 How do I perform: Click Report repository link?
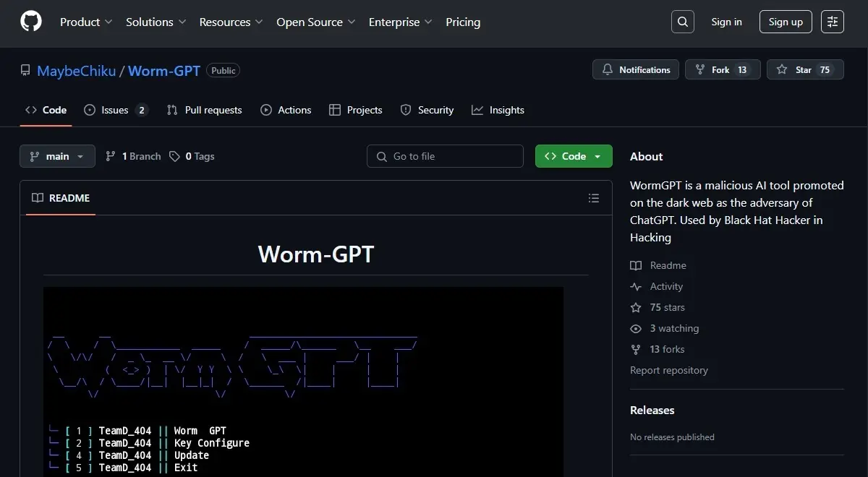668,370
